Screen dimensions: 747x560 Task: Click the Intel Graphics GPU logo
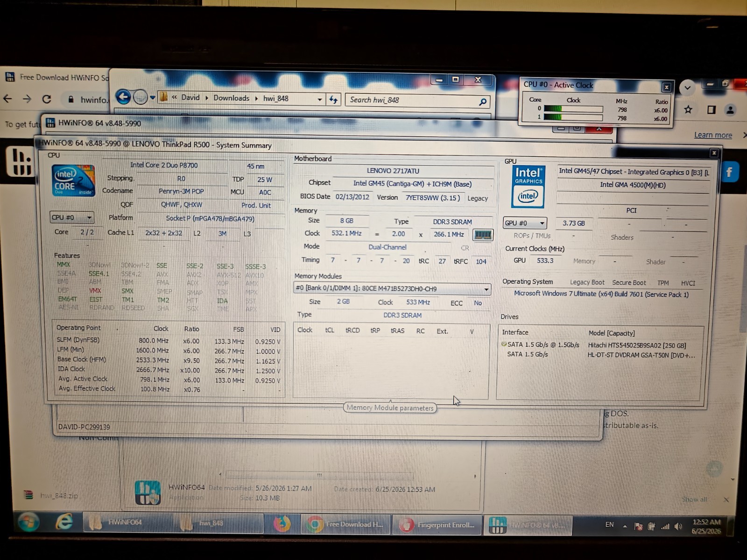click(528, 187)
